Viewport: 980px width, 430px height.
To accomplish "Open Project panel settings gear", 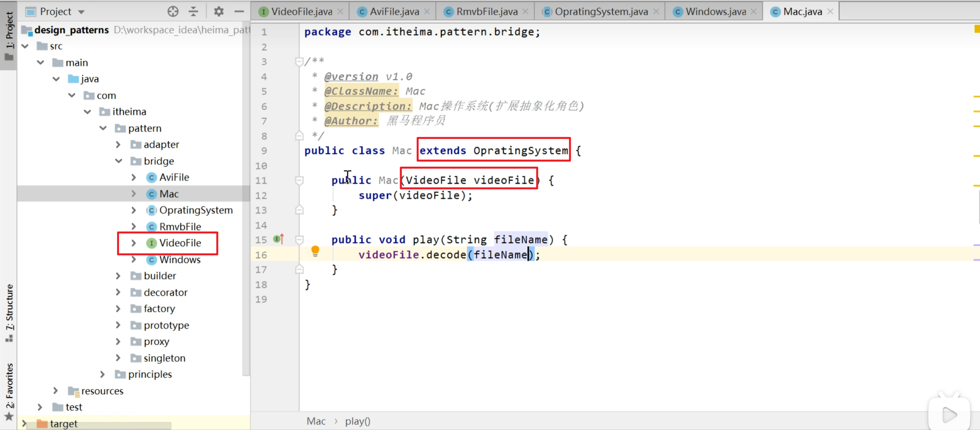I will pyautogui.click(x=219, y=11).
